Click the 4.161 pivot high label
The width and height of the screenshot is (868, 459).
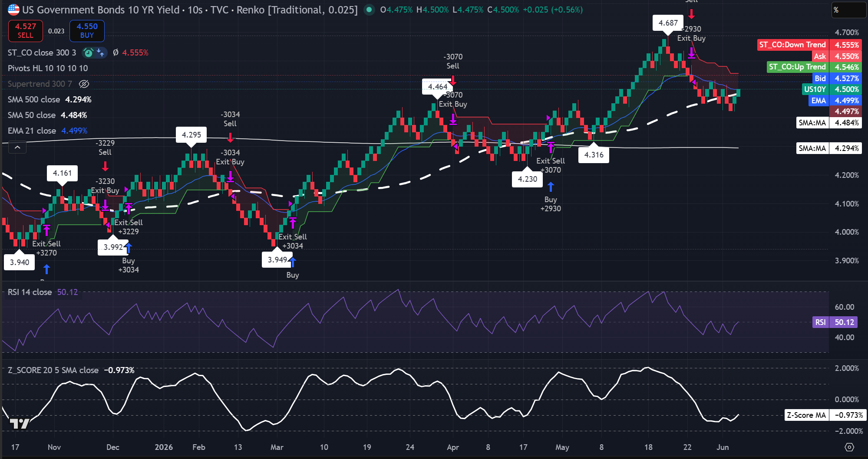point(62,173)
